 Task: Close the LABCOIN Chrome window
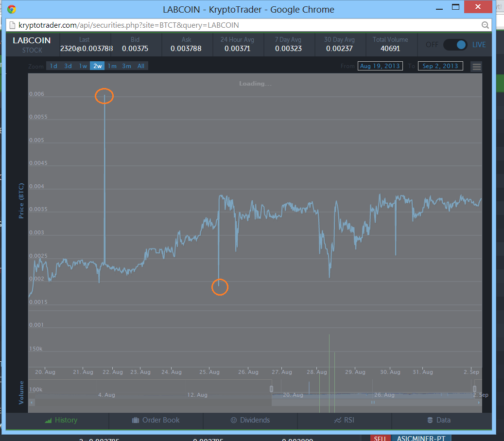[478, 7]
